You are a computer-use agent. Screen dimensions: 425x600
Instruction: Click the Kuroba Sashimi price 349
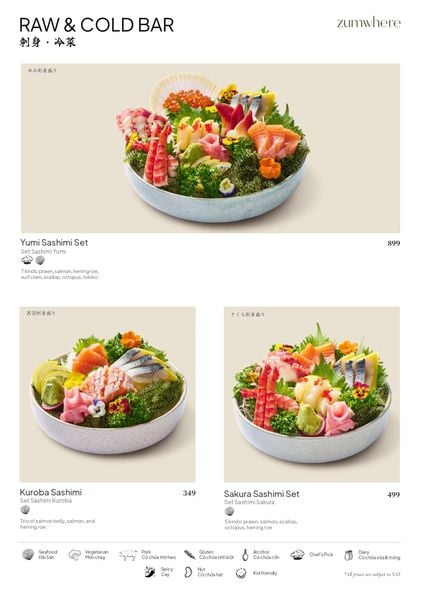tap(189, 493)
